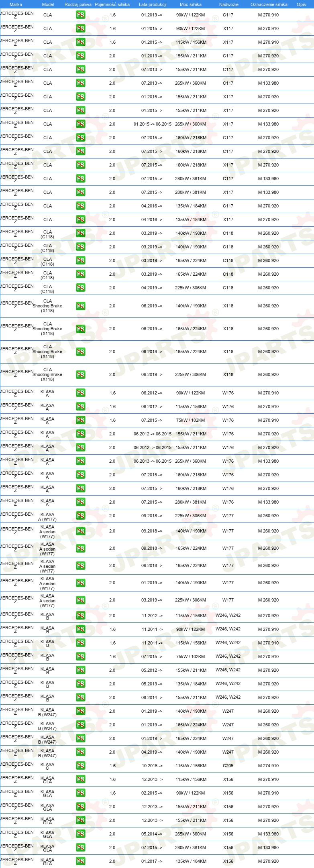Screen dimensions: 314x868
Task: Select petrol icon in CLA 07.2013 155kW row
Action: pos(80,69)
